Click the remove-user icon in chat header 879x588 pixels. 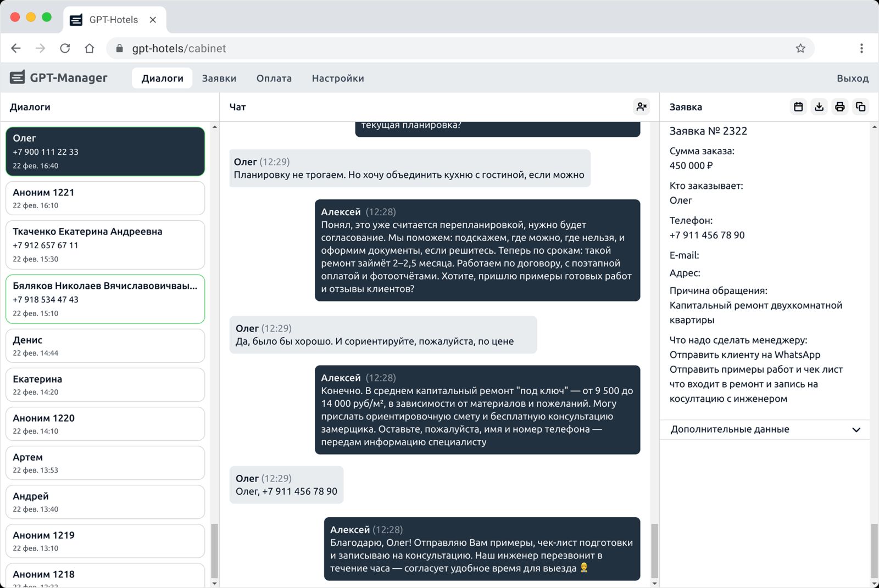pyautogui.click(x=641, y=107)
